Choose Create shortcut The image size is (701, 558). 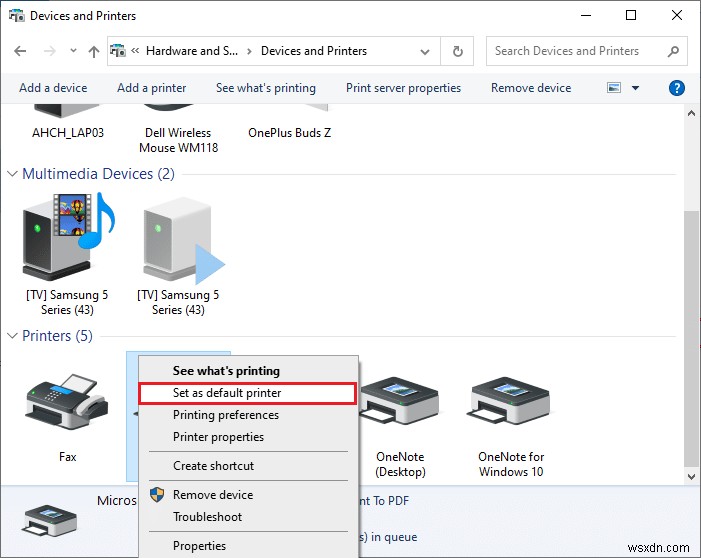(213, 466)
